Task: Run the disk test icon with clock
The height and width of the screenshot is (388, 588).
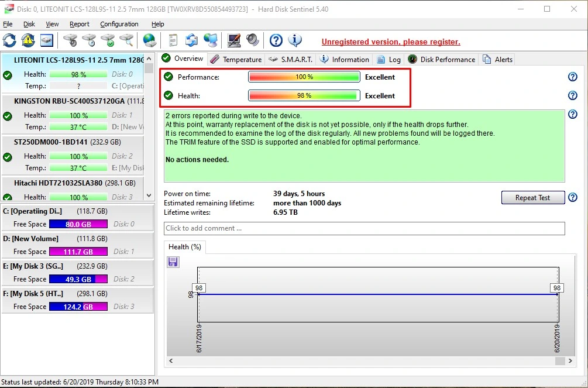Action: (90, 40)
